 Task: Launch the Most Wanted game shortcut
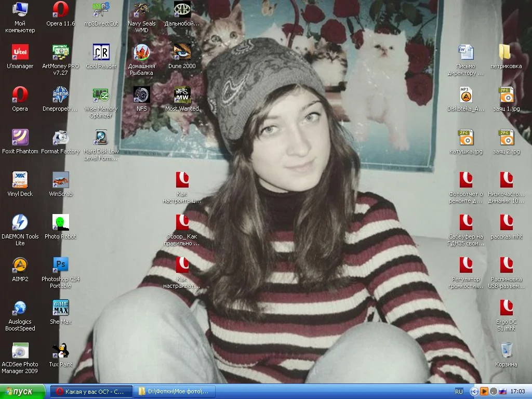pos(182,95)
